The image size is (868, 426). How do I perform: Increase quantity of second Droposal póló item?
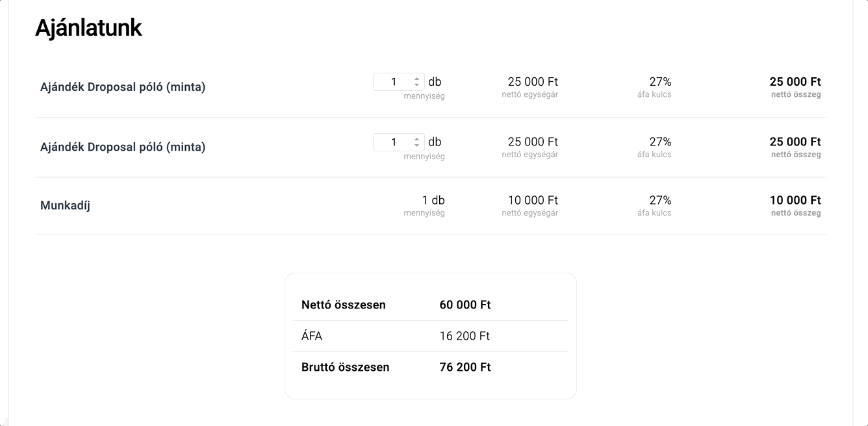click(417, 138)
